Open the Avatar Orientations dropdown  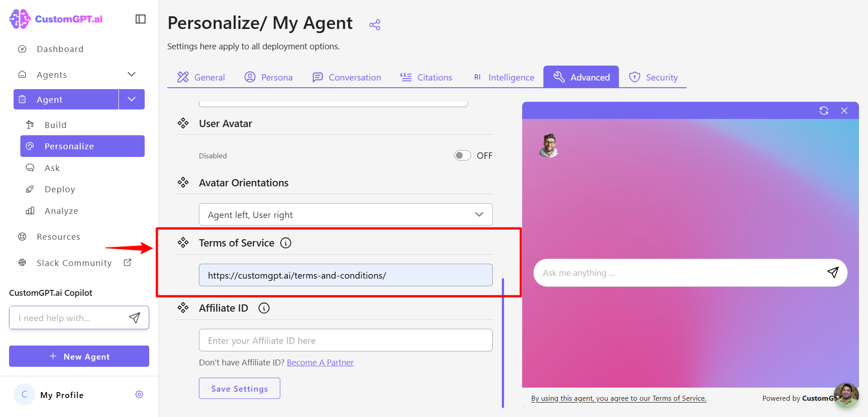(346, 214)
